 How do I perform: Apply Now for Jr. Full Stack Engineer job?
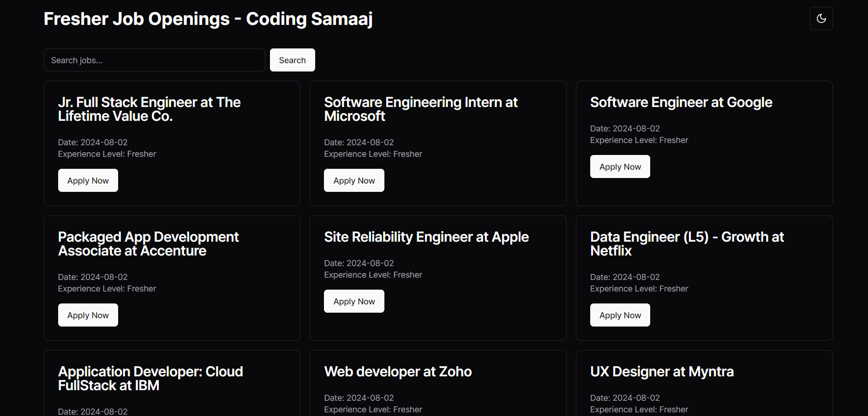(88, 180)
